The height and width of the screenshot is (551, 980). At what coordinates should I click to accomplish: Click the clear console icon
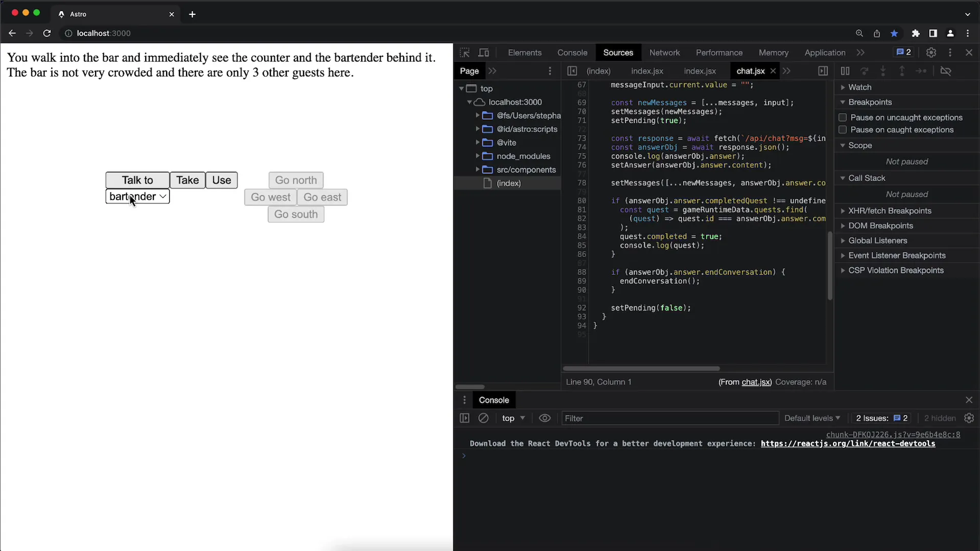(x=483, y=418)
